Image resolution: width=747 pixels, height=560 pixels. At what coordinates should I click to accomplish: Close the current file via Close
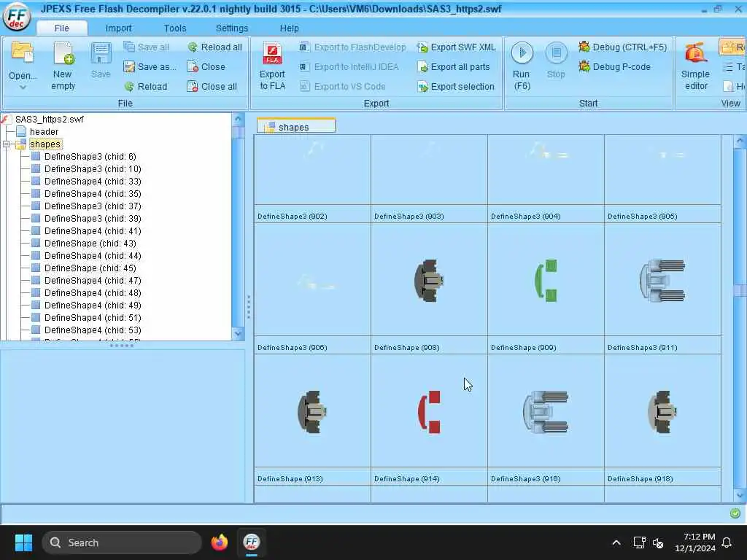coord(206,66)
